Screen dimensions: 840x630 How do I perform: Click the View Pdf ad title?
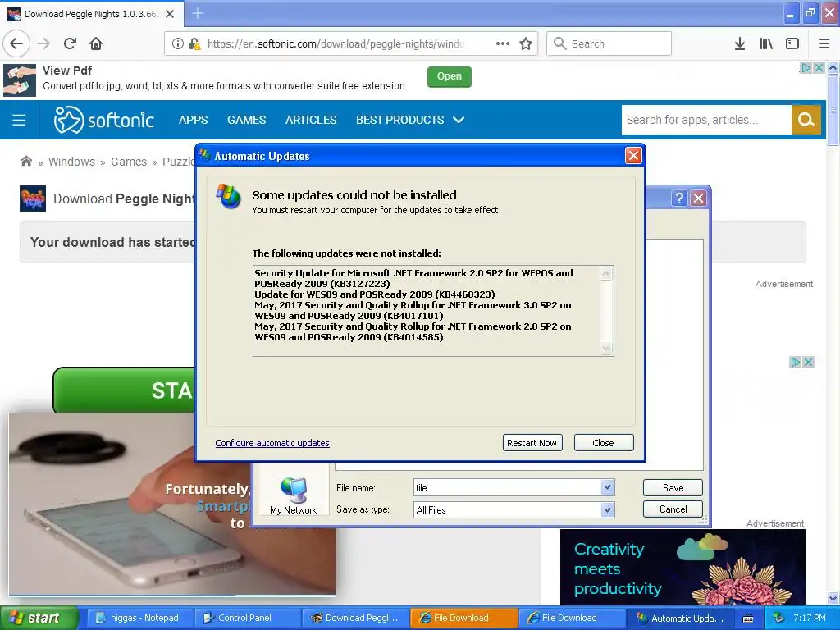click(x=67, y=71)
